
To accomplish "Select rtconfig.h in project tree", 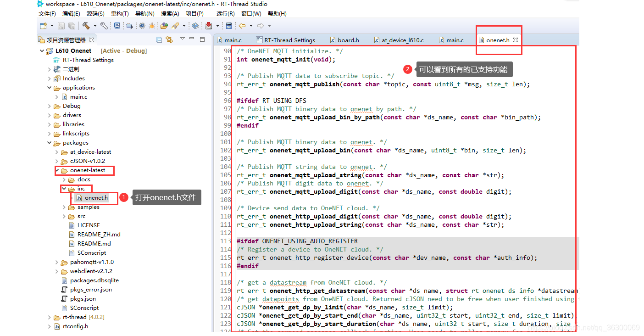I will (71, 326).
